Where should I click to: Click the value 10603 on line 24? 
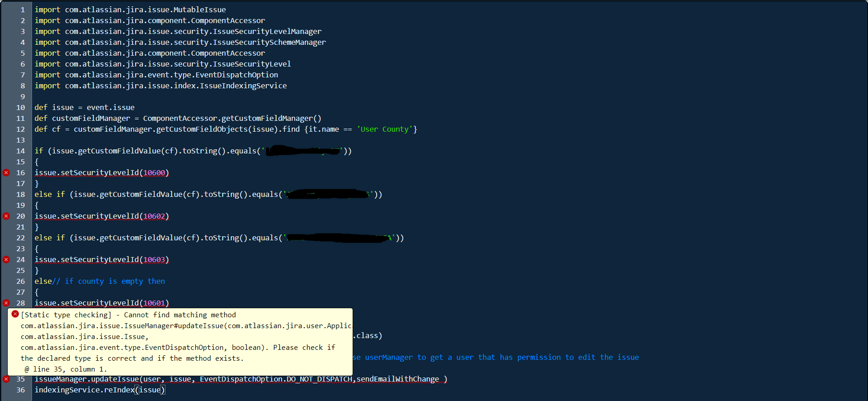click(x=154, y=259)
